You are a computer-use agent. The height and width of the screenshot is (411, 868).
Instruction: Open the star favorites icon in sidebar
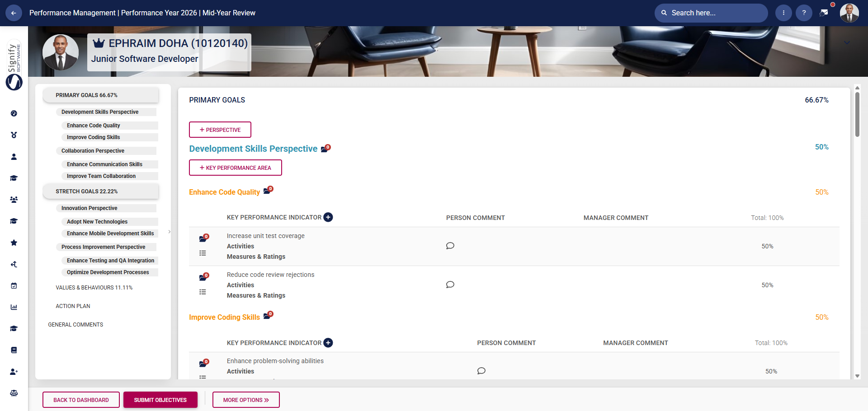click(x=14, y=243)
